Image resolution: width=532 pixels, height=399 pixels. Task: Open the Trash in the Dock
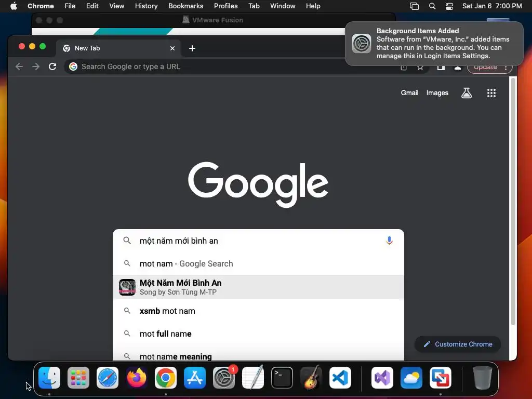click(482, 378)
